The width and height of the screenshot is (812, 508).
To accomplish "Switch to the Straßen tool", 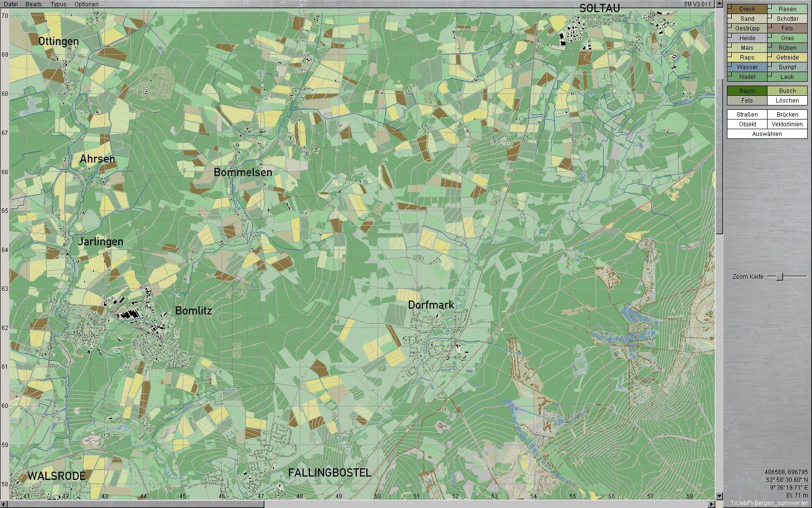I will (747, 115).
